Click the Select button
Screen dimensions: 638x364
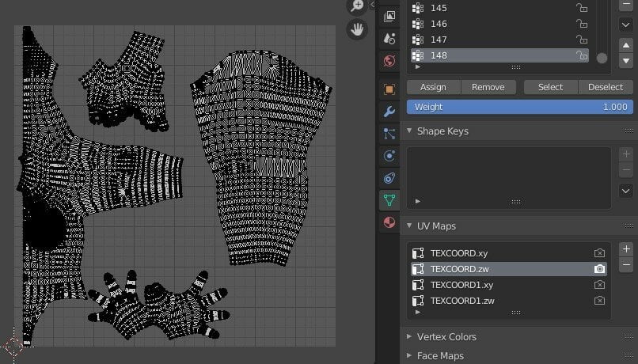(x=550, y=87)
